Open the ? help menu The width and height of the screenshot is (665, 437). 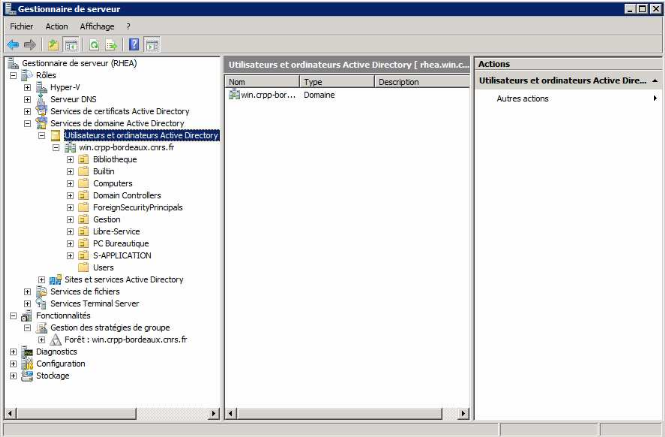tap(128, 26)
